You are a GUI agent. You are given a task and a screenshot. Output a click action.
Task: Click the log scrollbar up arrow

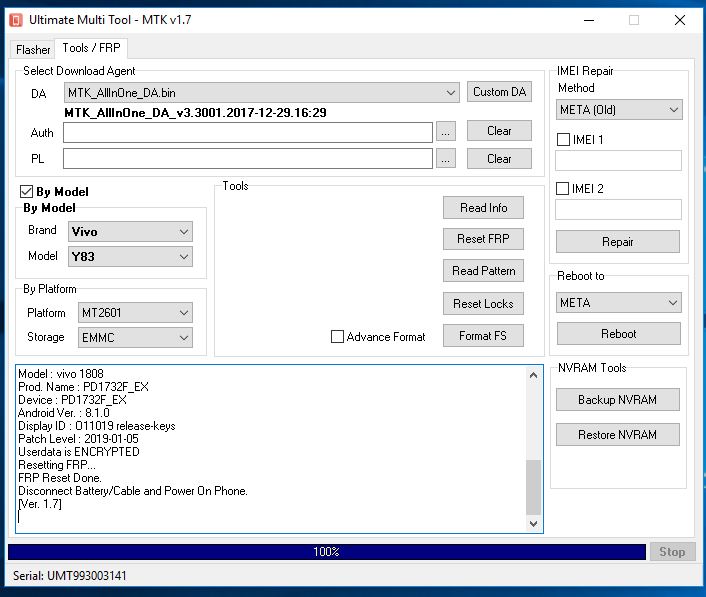534,375
